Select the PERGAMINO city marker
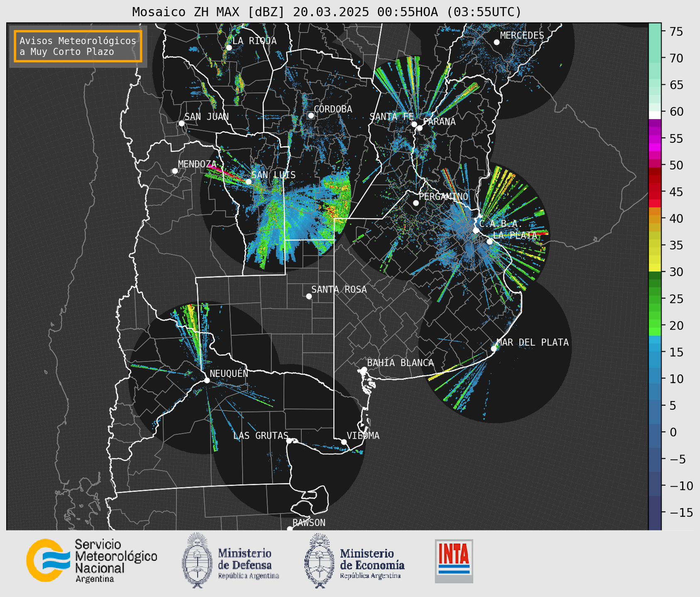 click(x=416, y=203)
